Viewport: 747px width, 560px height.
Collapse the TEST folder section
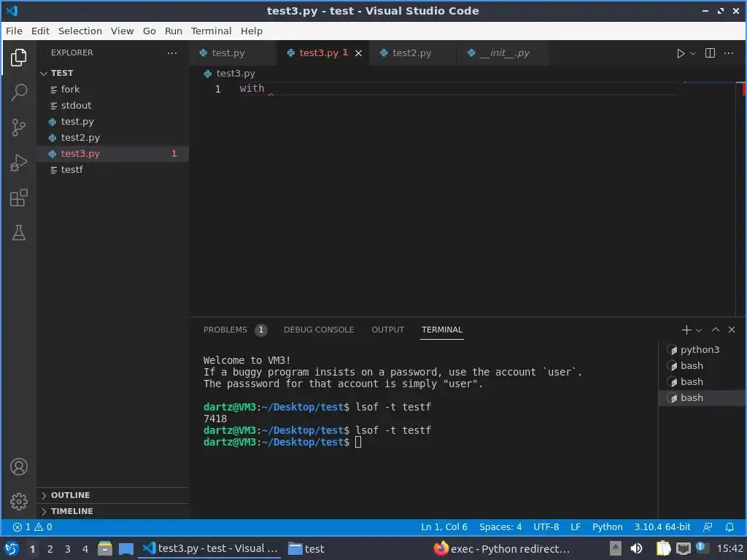113,73
